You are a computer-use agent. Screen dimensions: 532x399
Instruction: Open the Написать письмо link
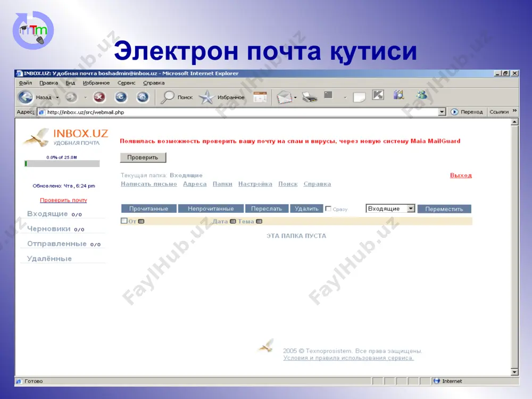[x=149, y=184]
